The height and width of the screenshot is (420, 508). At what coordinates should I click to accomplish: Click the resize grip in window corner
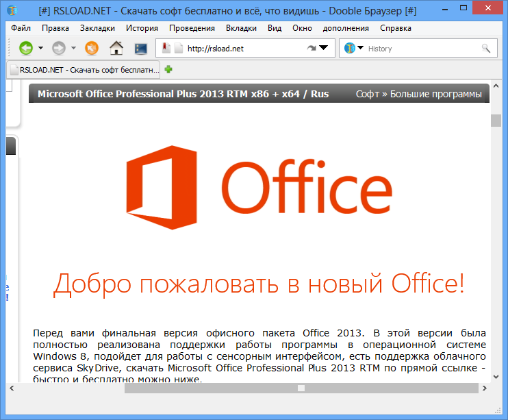pyautogui.click(x=498, y=410)
